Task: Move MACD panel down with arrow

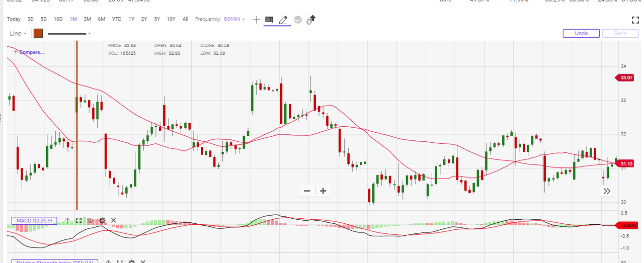Action: coord(91,220)
